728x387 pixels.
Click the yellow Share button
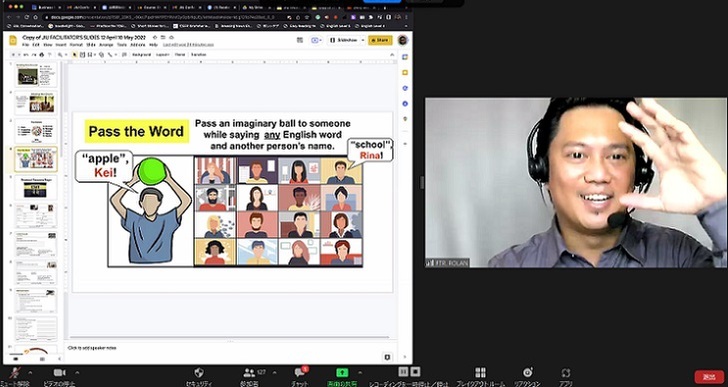pyautogui.click(x=380, y=40)
